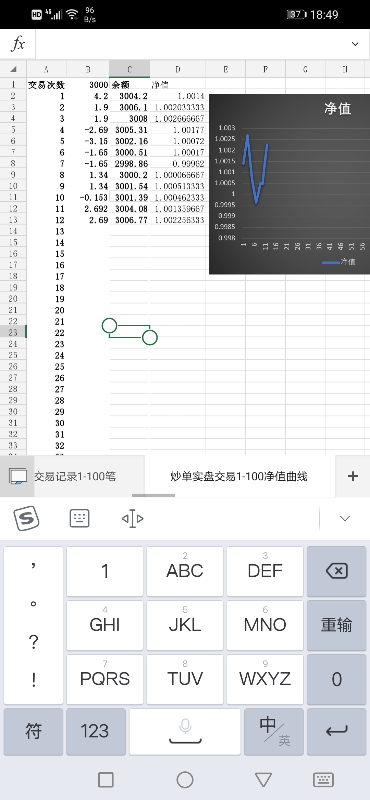The image size is (370, 800).
Task: Tap the DEF key
Action: click(265, 571)
